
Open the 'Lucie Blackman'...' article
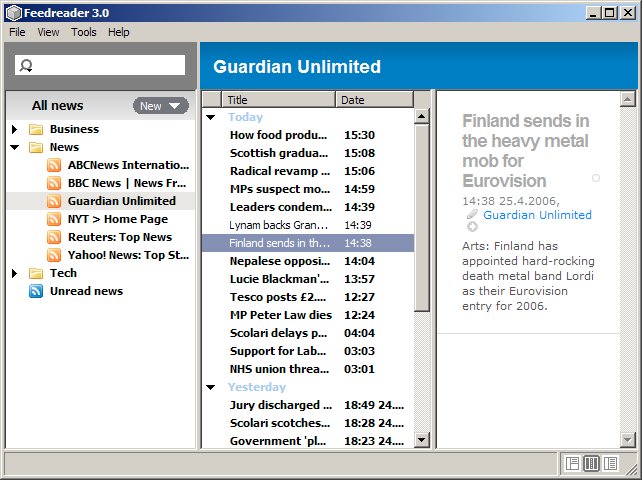[x=308, y=279]
